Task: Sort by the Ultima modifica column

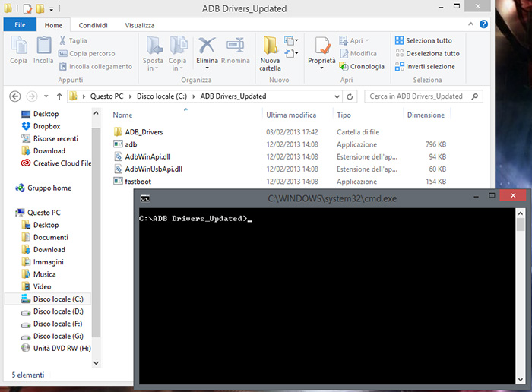Action: pyautogui.click(x=291, y=115)
